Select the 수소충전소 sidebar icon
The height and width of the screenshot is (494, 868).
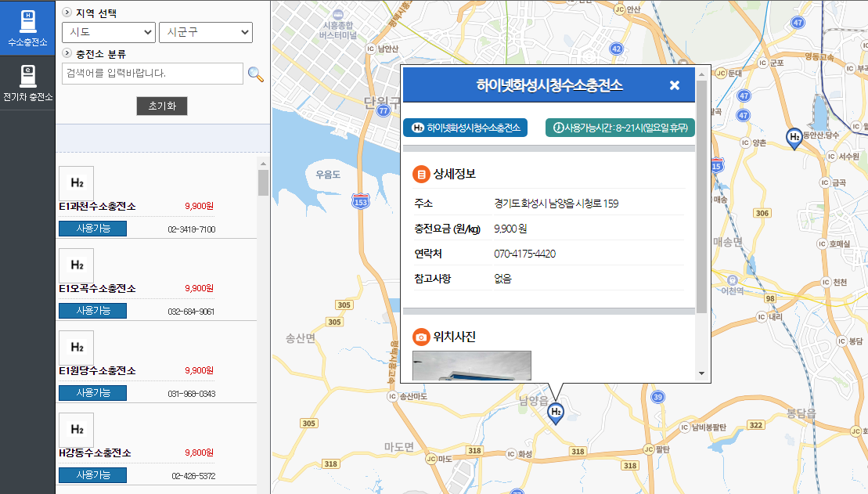click(27, 23)
